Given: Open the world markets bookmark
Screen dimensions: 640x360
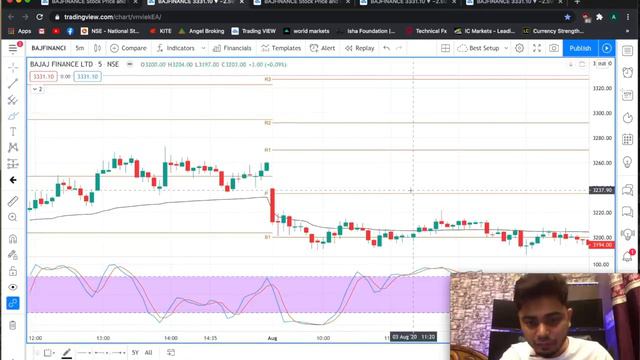Looking at the screenshot, I should click(x=307, y=31).
